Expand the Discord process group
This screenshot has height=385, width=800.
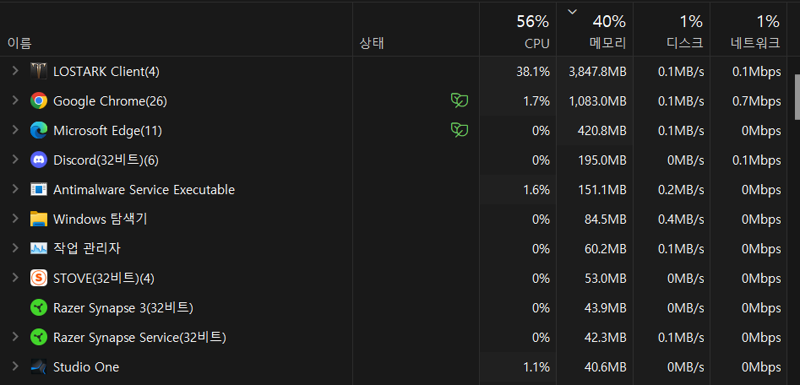[x=15, y=160]
